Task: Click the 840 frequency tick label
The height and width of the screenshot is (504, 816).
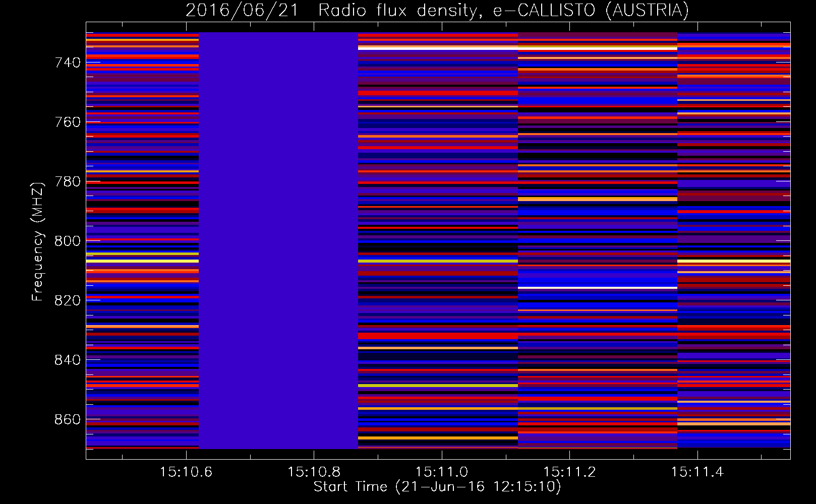Action: 68,360
